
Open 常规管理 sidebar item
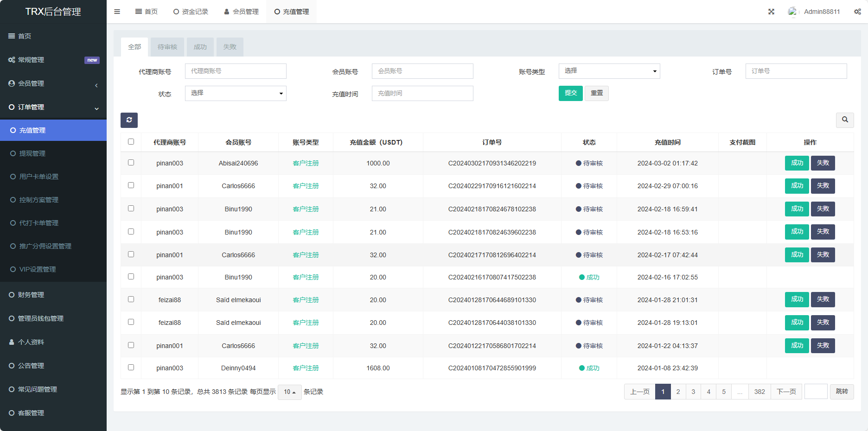coord(53,60)
